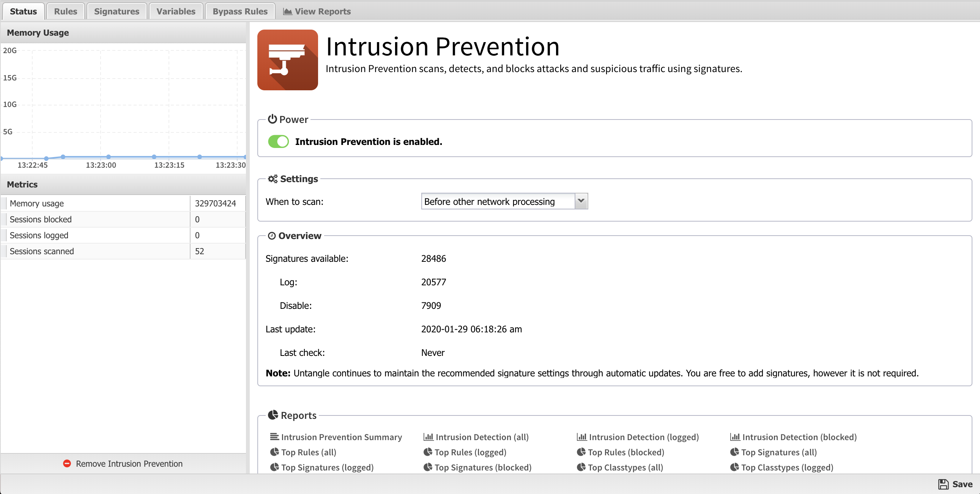Select the Sessions blocked metrics row
980x494 pixels.
123,219
